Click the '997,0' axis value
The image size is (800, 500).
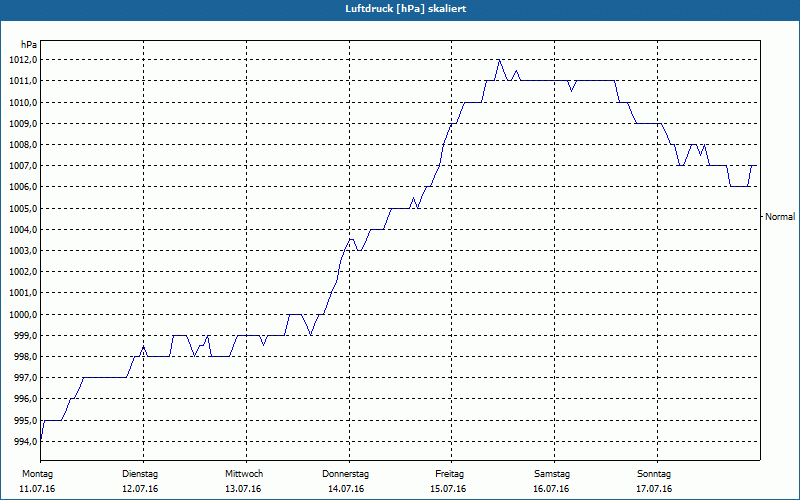26,378
